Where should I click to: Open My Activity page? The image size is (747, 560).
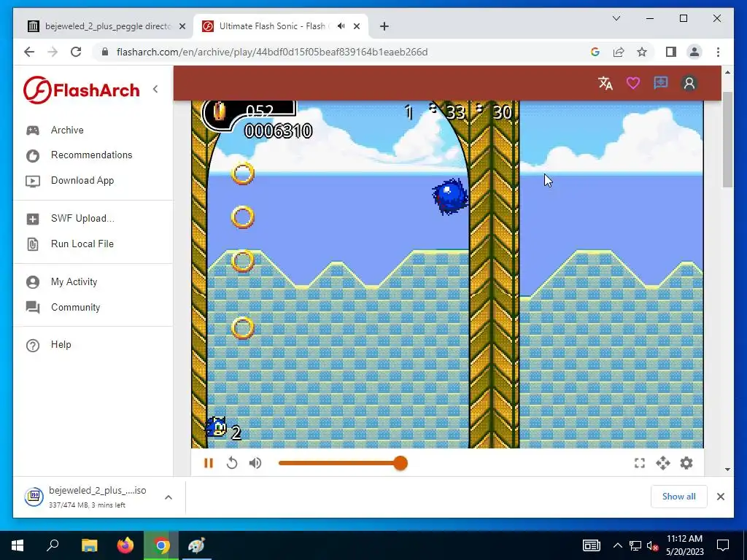[74, 282]
